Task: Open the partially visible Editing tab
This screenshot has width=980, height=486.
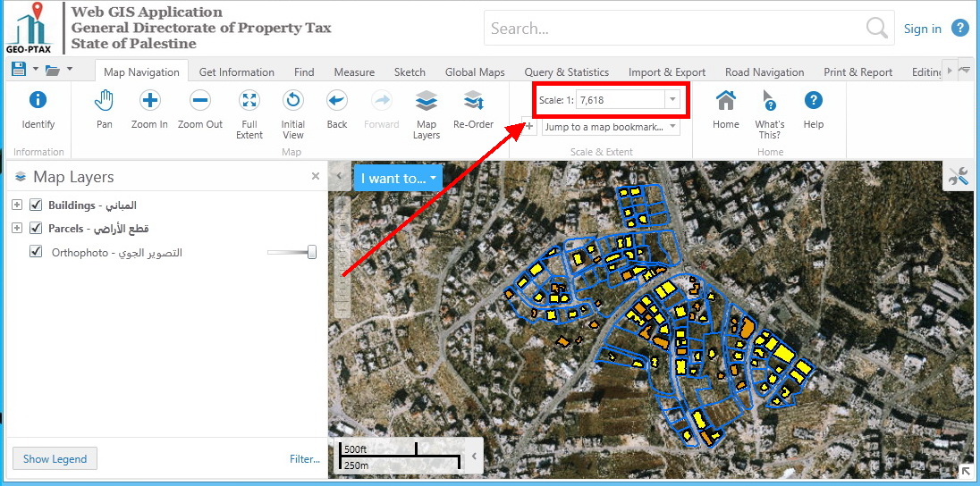Action: click(x=926, y=71)
